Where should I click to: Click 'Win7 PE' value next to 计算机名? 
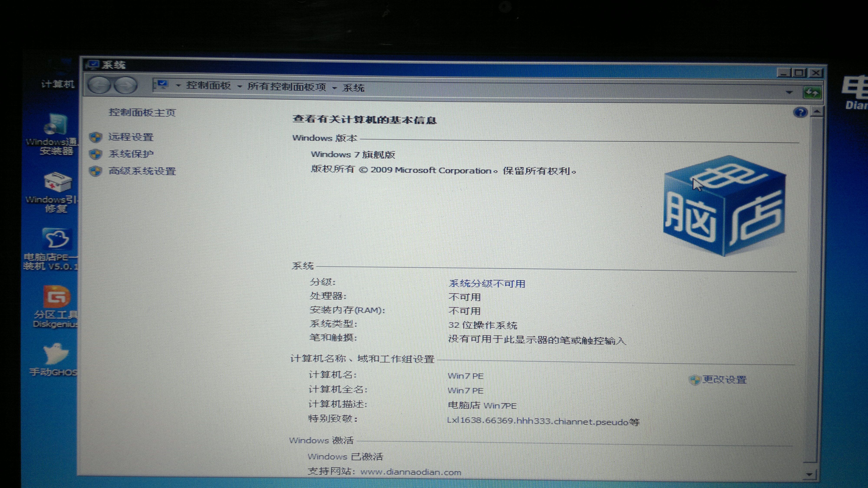pos(465,376)
